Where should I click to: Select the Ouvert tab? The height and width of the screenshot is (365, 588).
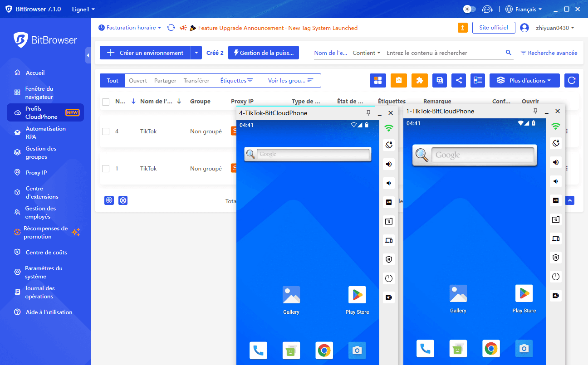coord(138,80)
